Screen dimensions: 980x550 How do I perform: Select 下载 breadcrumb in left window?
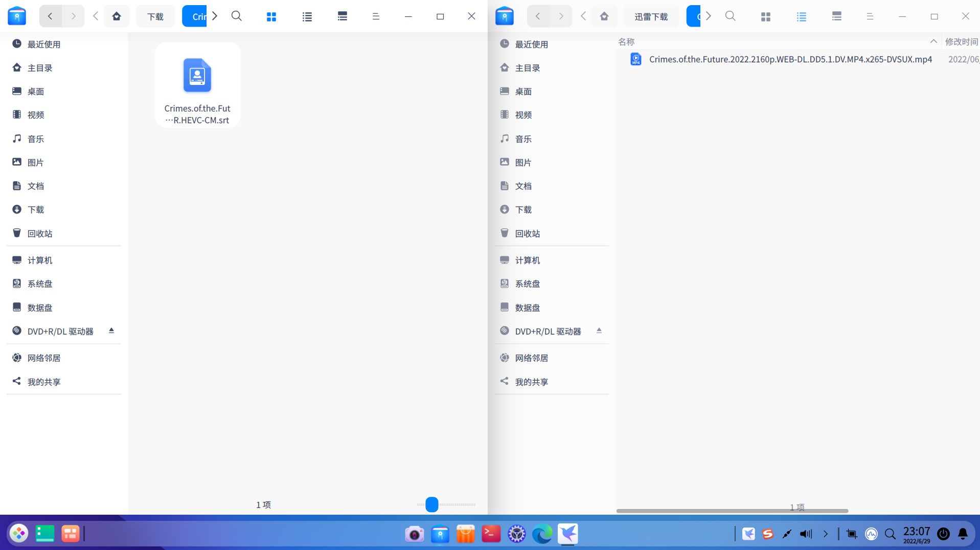155,16
